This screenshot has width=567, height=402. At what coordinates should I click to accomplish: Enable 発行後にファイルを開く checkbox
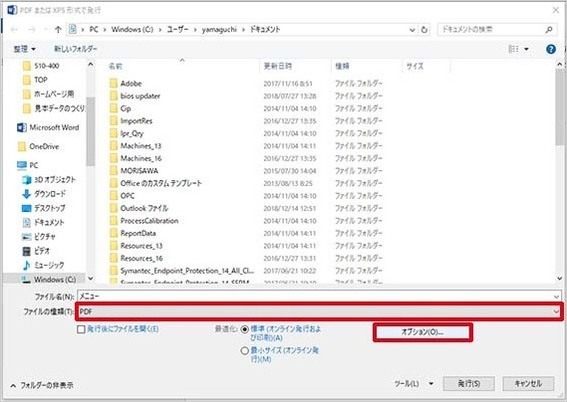tap(81, 329)
